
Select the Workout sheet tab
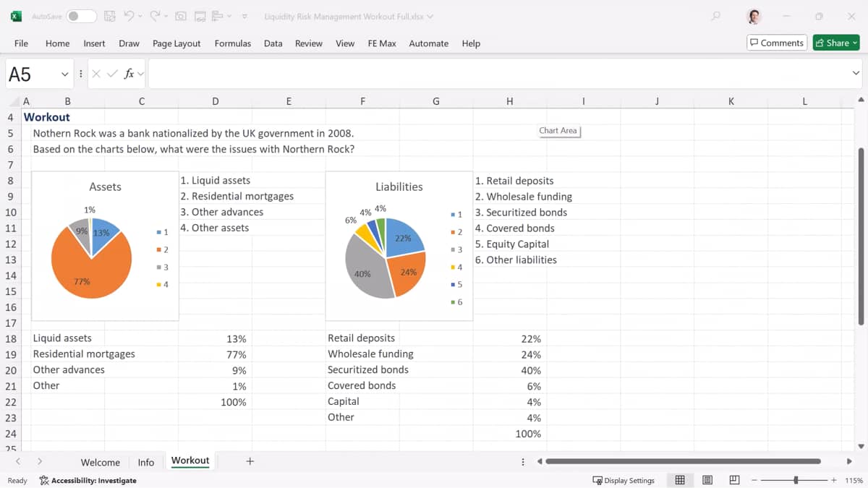(x=190, y=461)
